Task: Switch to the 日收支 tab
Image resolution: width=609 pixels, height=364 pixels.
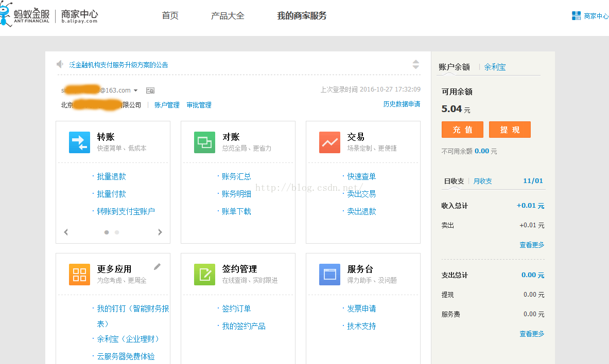Action: point(454,181)
